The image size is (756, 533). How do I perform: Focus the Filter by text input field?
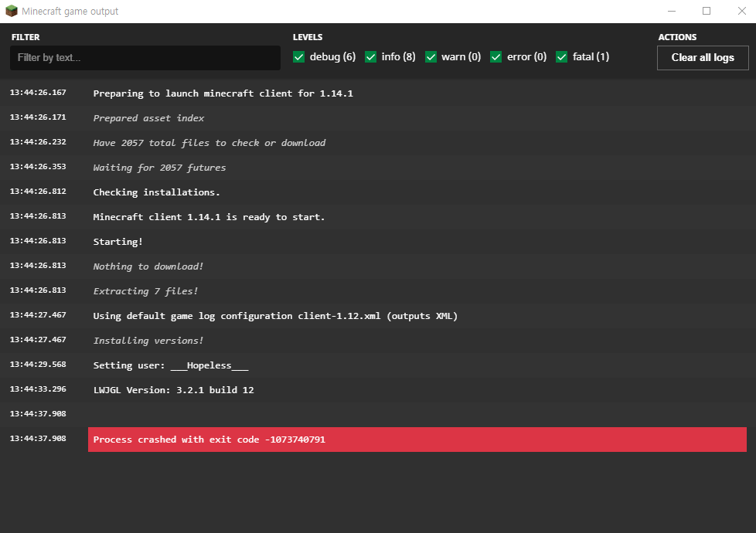pyautogui.click(x=145, y=58)
